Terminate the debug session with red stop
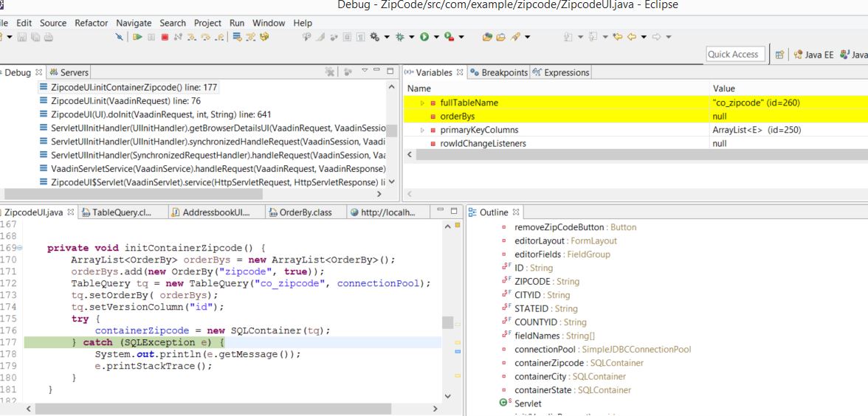Viewport: 868px width, 416px height. pyautogui.click(x=165, y=37)
